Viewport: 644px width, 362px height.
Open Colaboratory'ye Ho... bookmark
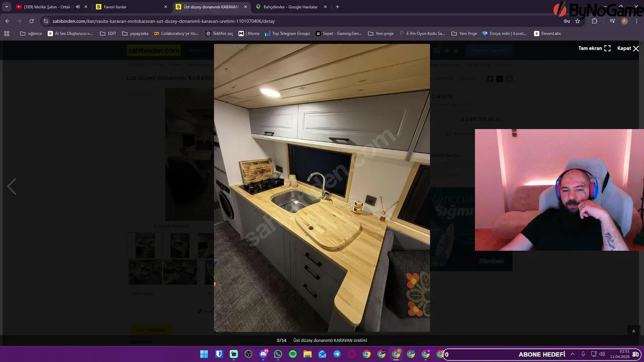tap(177, 34)
